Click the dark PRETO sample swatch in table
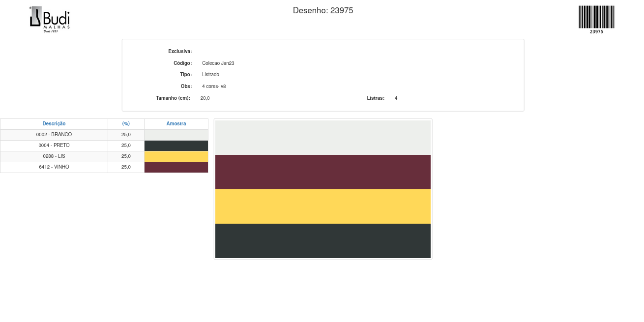The height and width of the screenshot is (322, 644). click(x=176, y=146)
